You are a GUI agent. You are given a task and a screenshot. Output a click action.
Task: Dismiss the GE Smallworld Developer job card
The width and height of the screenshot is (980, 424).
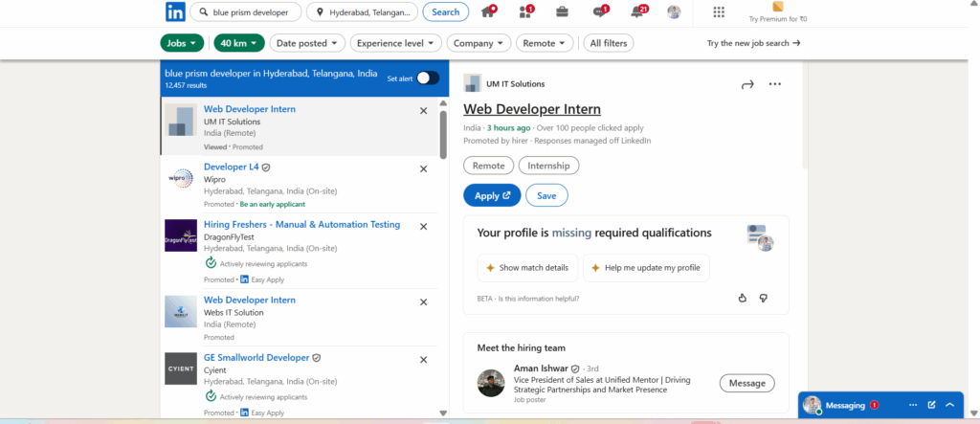pyautogui.click(x=423, y=360)
